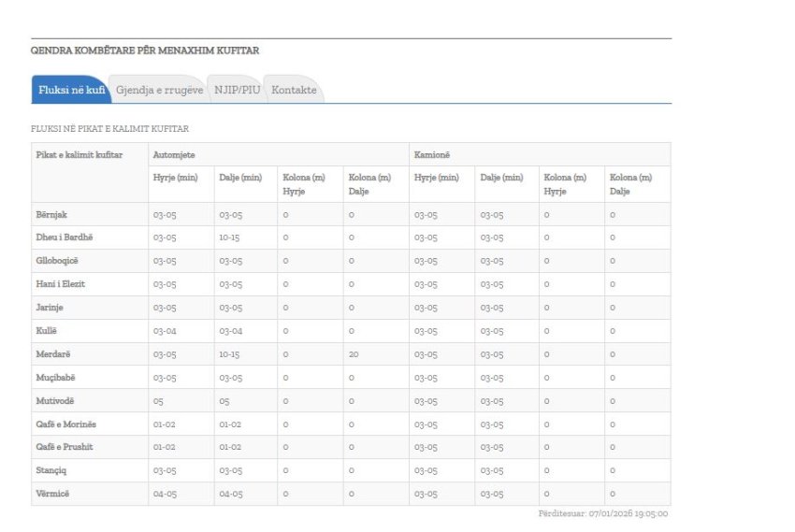
Task: Open the Kontakte tab
Action: click(x=294, y=90)
